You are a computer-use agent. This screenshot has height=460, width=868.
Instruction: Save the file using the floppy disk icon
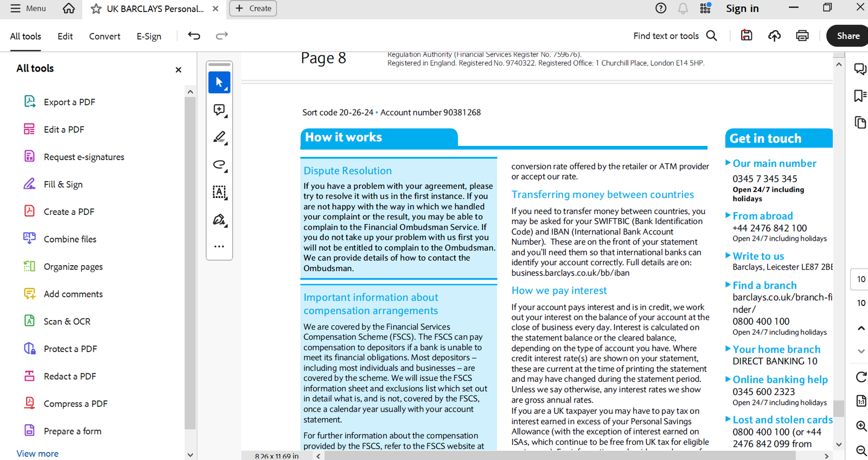point(746,36)
